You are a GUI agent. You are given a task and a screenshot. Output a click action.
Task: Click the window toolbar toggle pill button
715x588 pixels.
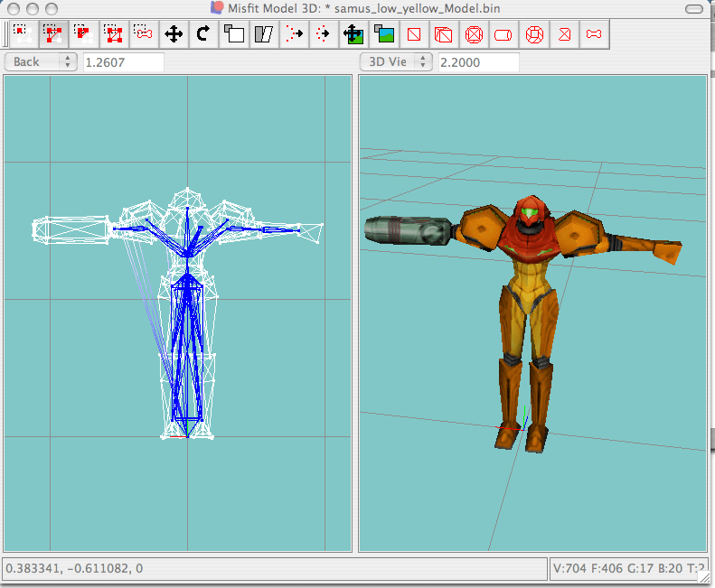point(694,9)
